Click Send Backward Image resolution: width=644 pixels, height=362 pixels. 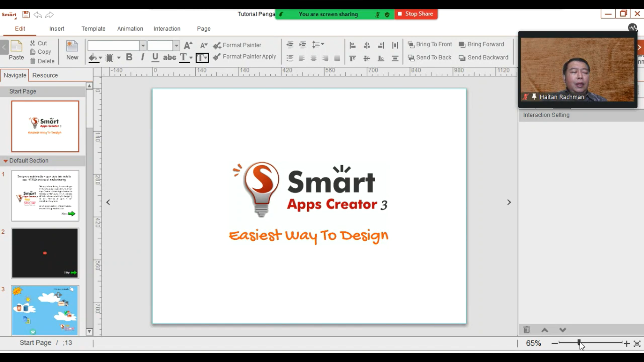483,58
